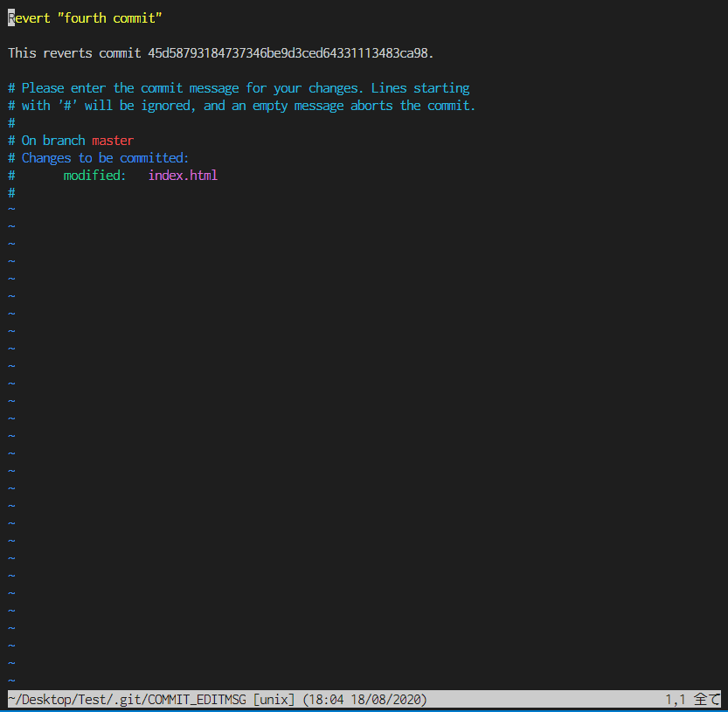Click the comment line "with '#' will be ignored"

(x=241, y=106)
